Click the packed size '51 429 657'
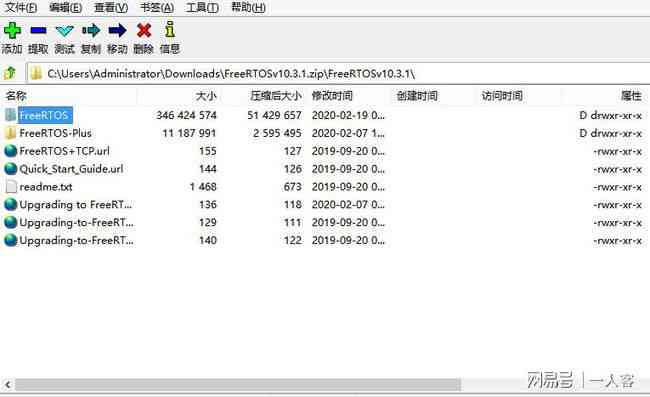650x397 pixels. pyautogui.click(x=274, y=115)
